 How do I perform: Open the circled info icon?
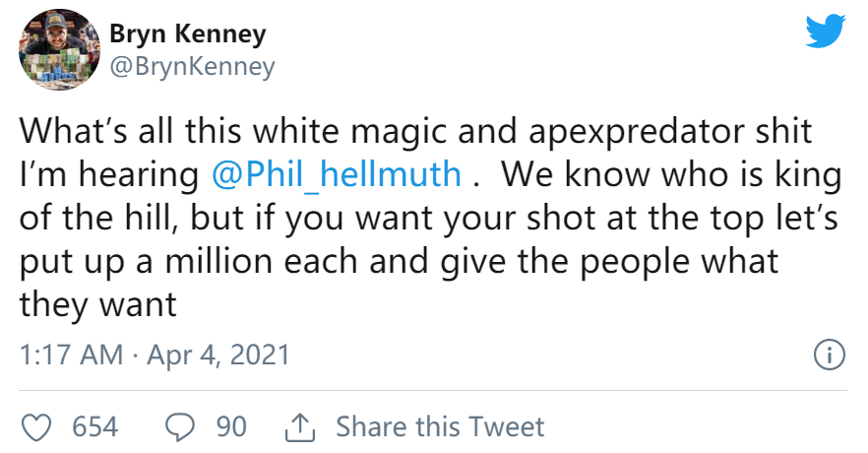pos(830,355)
